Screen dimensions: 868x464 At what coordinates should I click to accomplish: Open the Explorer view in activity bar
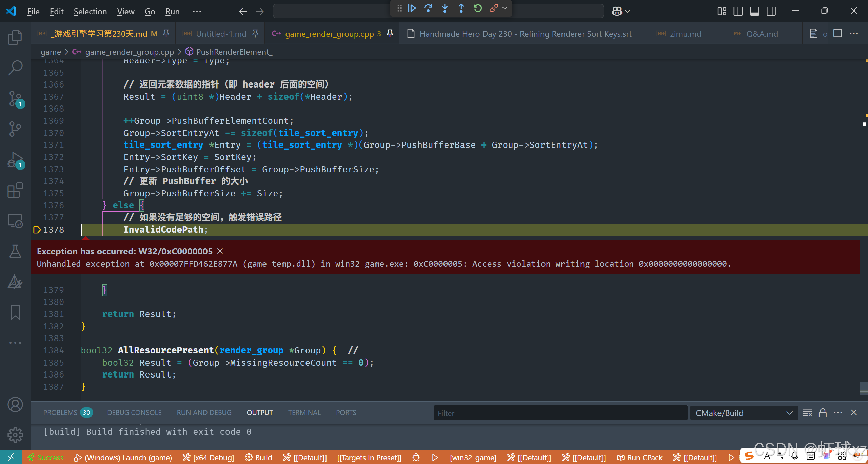15,37
